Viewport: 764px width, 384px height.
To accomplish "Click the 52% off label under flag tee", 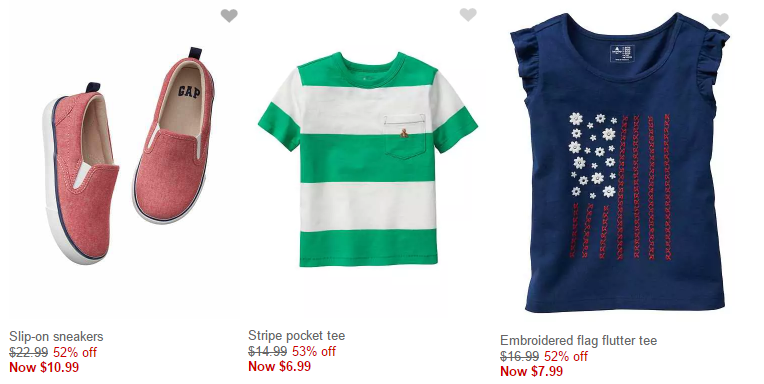I will tap(566, 356).
